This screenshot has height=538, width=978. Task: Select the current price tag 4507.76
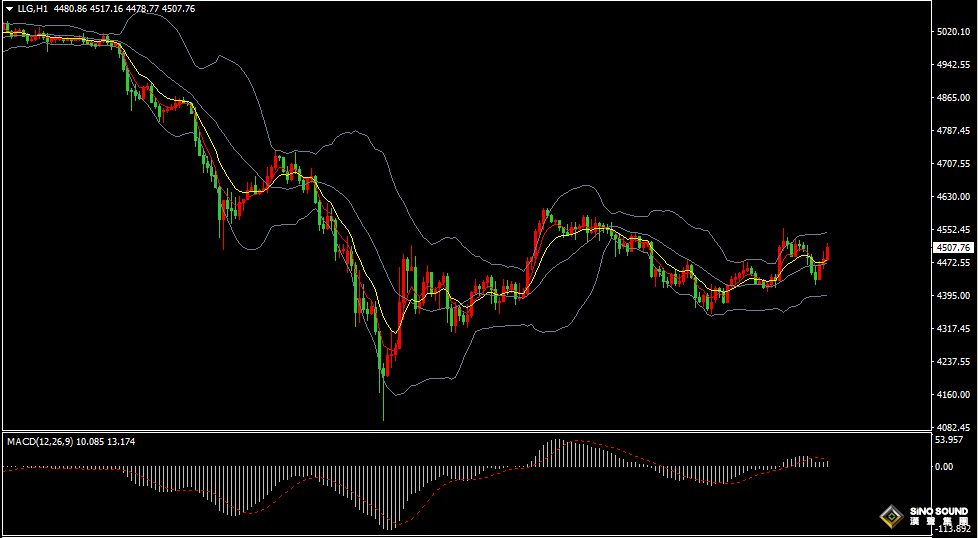pos(952,247)
